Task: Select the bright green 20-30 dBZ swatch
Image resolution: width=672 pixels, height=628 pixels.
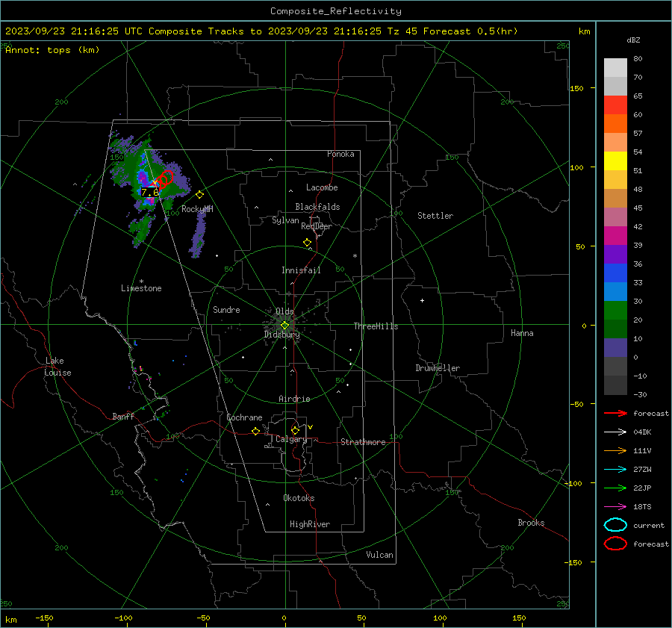Action: click(615, 311)
